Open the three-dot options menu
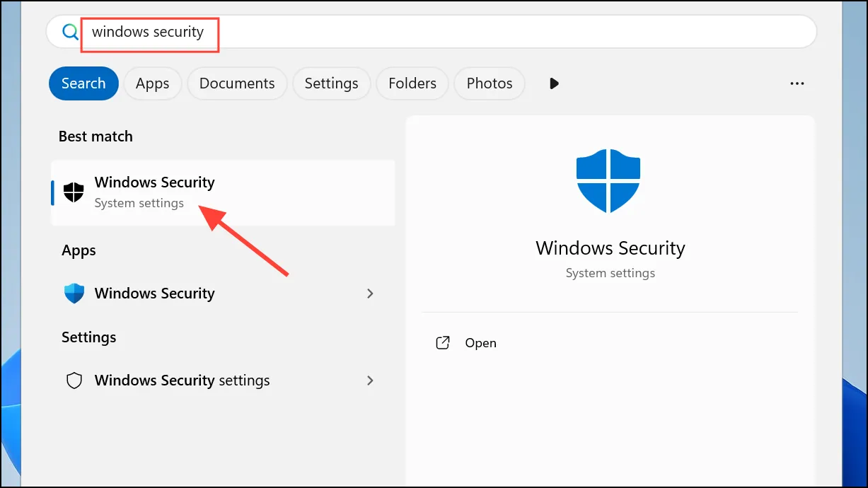868x488 pixels. (x=797, y=83)
